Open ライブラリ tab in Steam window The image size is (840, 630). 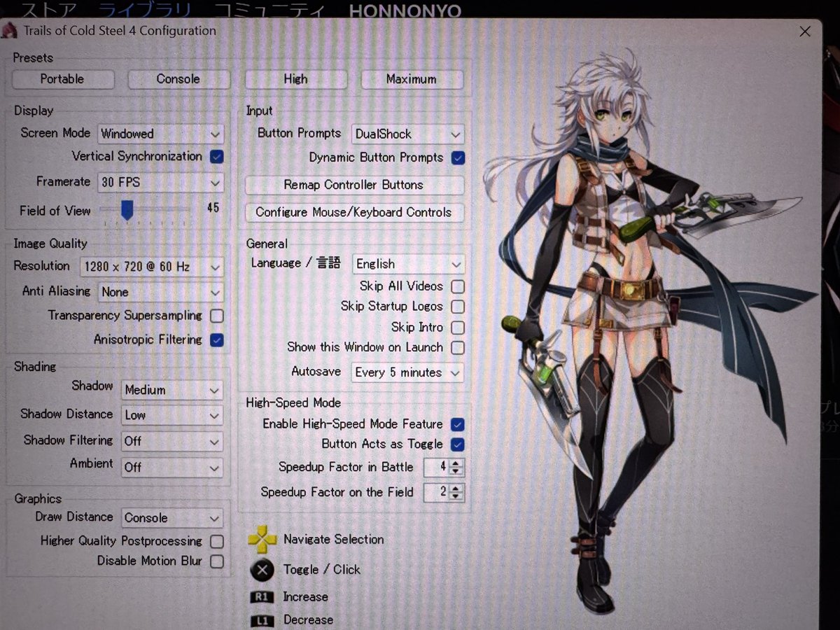click(x=143, y=10)
